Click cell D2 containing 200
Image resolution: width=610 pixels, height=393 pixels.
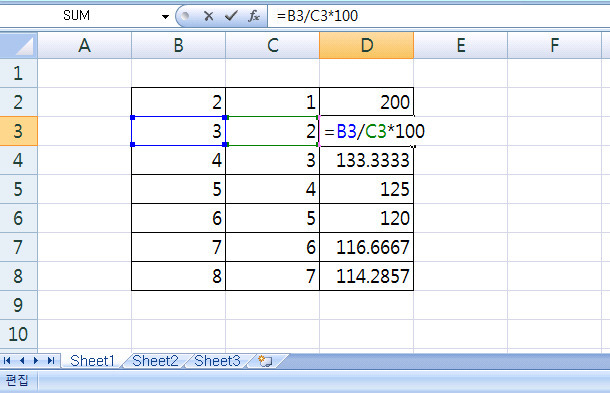pyautogui.click(x=366, y=102)
